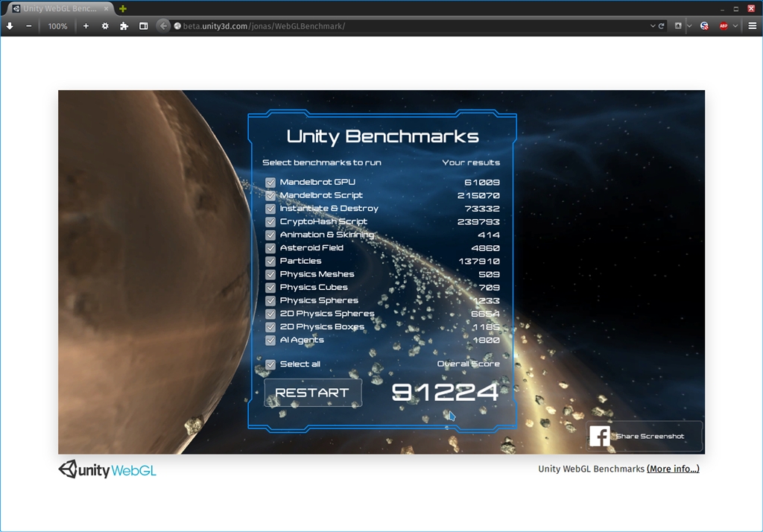
Task: Open a new tab with plus
Action: pyautogui.click(x=123, y=9)
